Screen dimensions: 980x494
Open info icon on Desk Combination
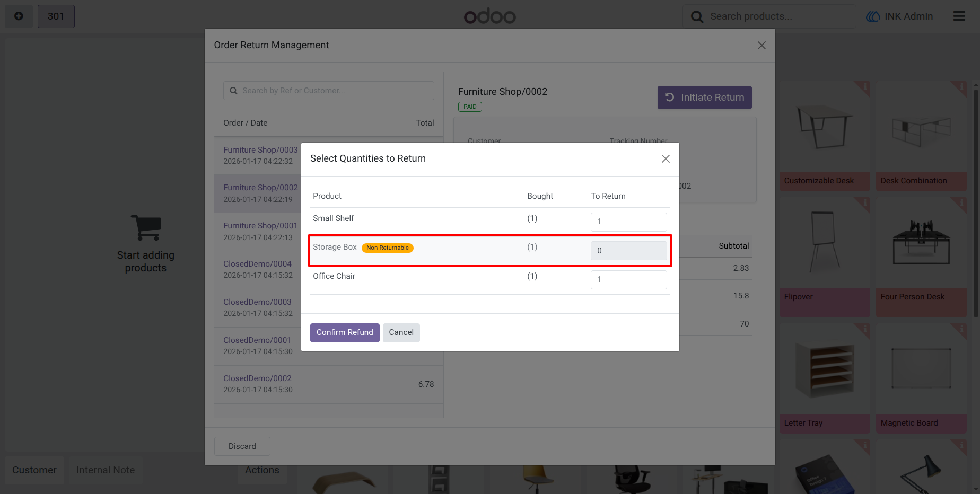point(961,86)
